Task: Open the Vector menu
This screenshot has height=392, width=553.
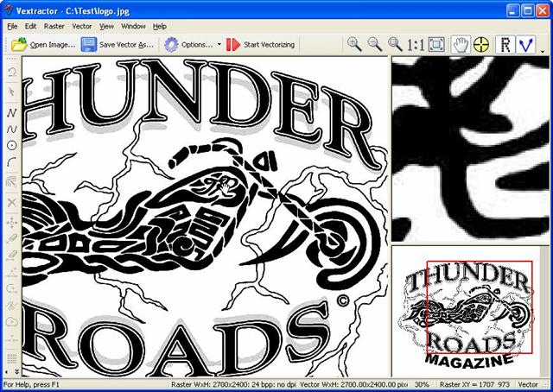Action: click(x=82, y=27)
